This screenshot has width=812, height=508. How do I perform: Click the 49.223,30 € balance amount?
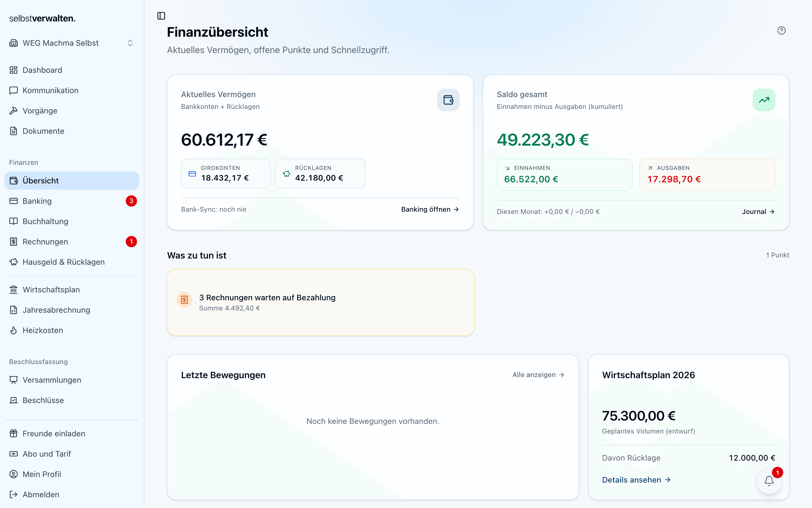click(543, 139)
